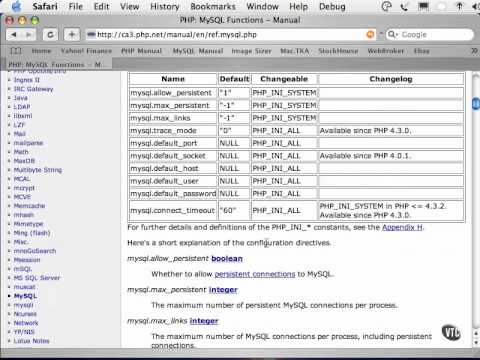480x360 pixels.
Task: Open the MySQL Manual bookmark
Action: click(x=198, y=51)
